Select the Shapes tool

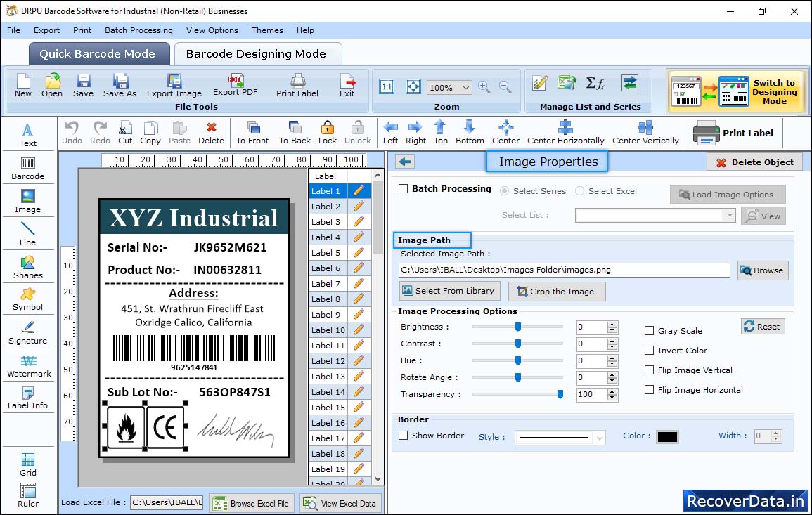[27, 267]
